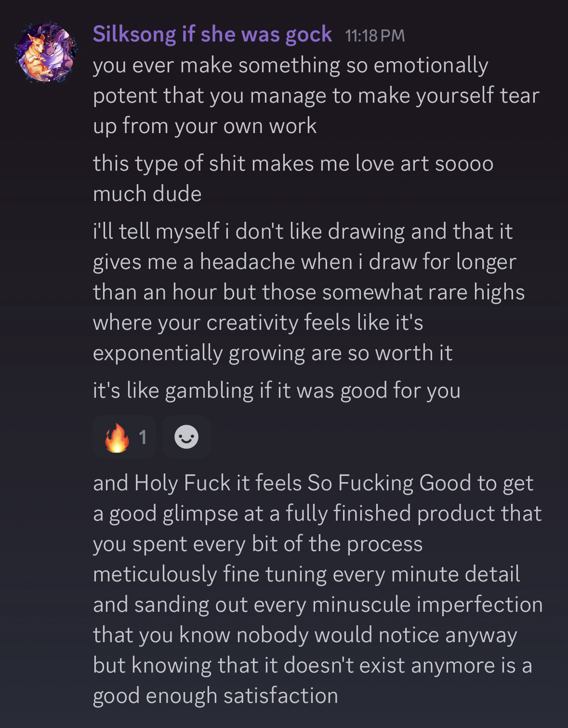Open the poster's profile avatar
Image resolution: width=568 pixels, height=728 pixels.
(x=46, y=52)
